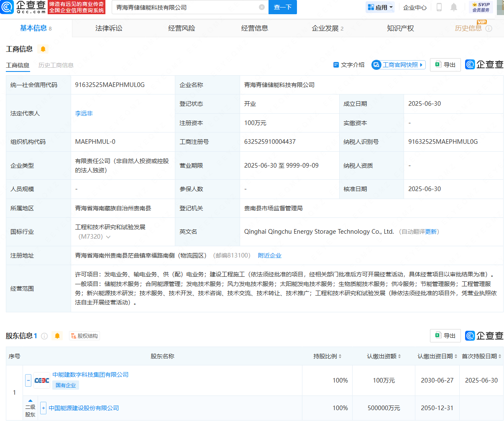The image size is (504, 421).
Task: Go to 企业发展 tab
Action: pyautogui.click(x=327, y=28)
